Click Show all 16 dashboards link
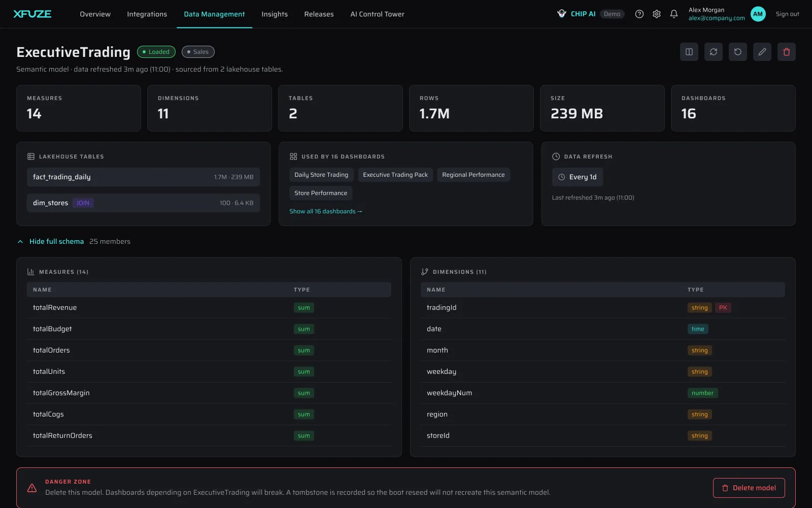The height and width of the screenshot is (508, 812). (x=326, y=211)
